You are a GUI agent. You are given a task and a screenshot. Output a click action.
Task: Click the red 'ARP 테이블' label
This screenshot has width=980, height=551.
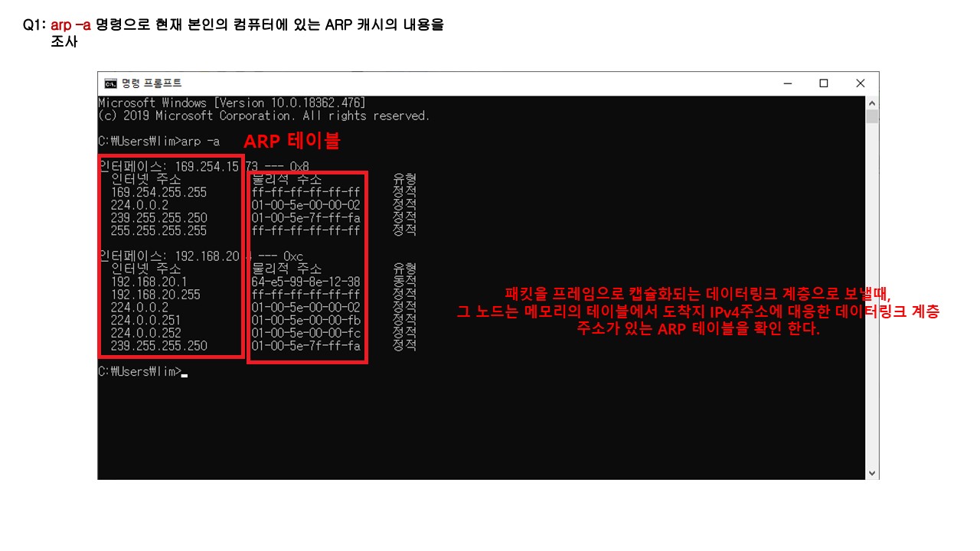pyautogui.click(x=292, y=142)
